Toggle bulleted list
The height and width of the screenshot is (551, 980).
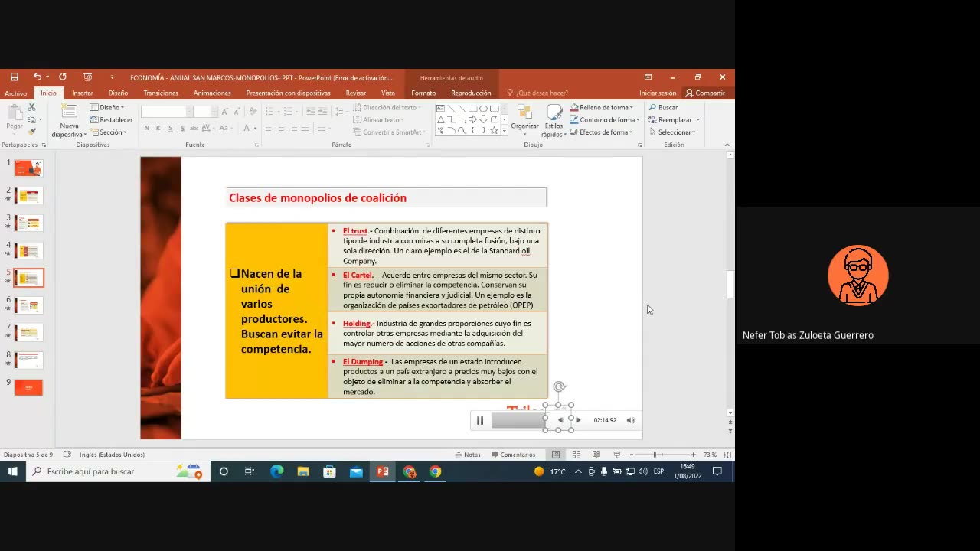[x=269, y=112]
